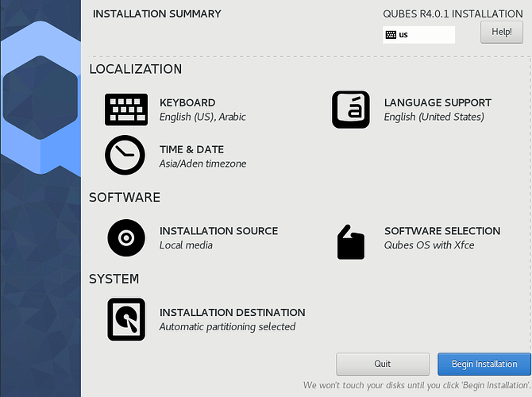This screenshot has height=397, width=532.
Task: Select the SOFTWARE SELECTION label
Action: [442, 231]
